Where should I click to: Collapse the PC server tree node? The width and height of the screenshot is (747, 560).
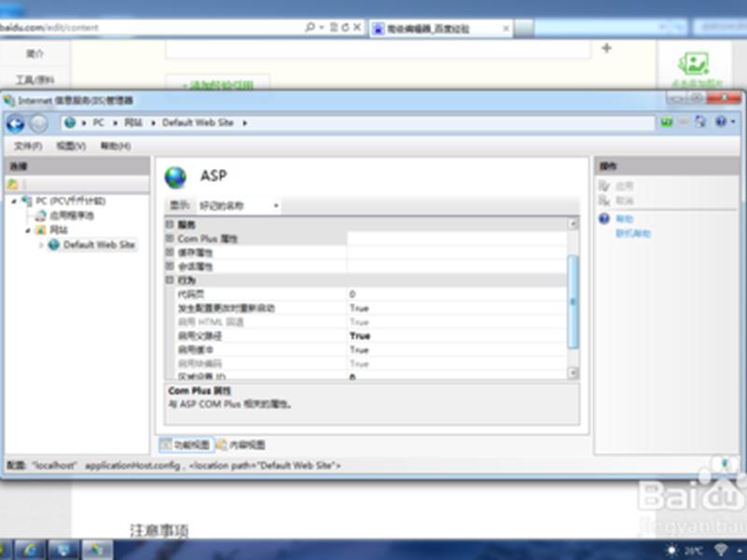14,202
